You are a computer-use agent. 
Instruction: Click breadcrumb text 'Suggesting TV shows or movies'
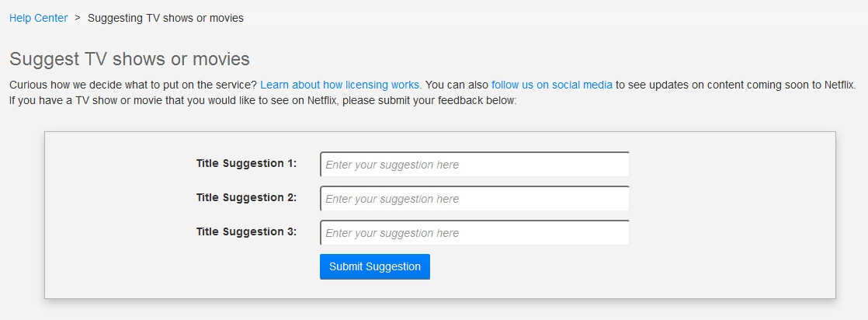point(165,18)
